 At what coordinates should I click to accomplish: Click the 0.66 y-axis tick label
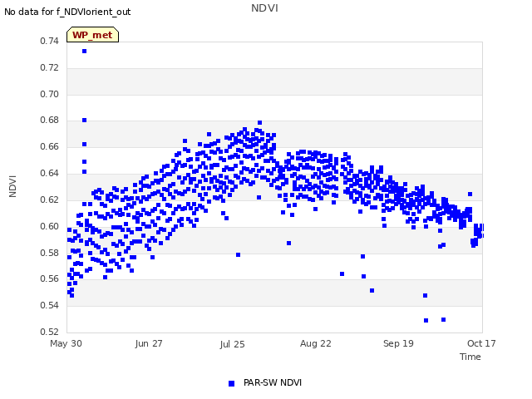point(50,146)
